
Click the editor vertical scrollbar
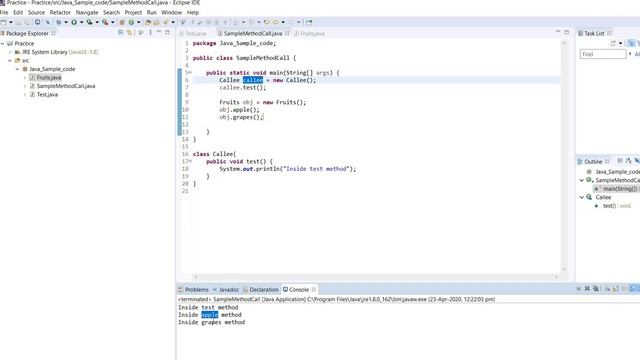564,156
